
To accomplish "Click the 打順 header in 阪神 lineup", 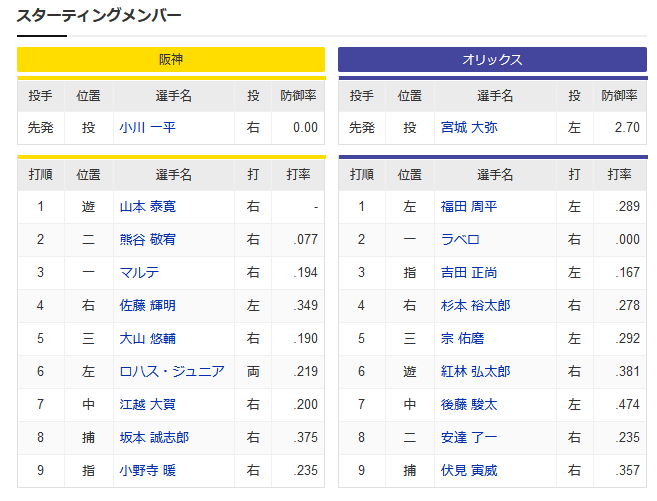I will click(41, 175).
